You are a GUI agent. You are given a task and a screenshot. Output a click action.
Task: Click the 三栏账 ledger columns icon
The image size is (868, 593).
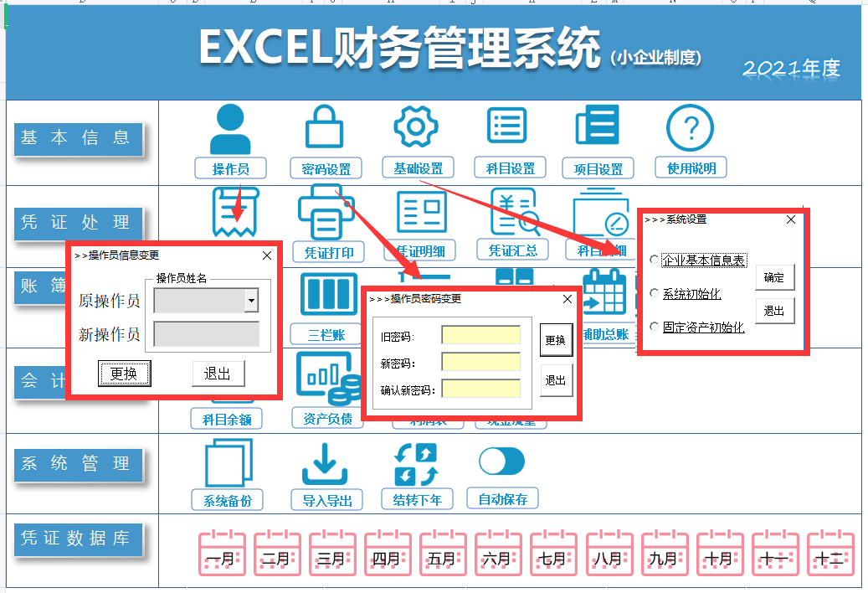[327, 297]
